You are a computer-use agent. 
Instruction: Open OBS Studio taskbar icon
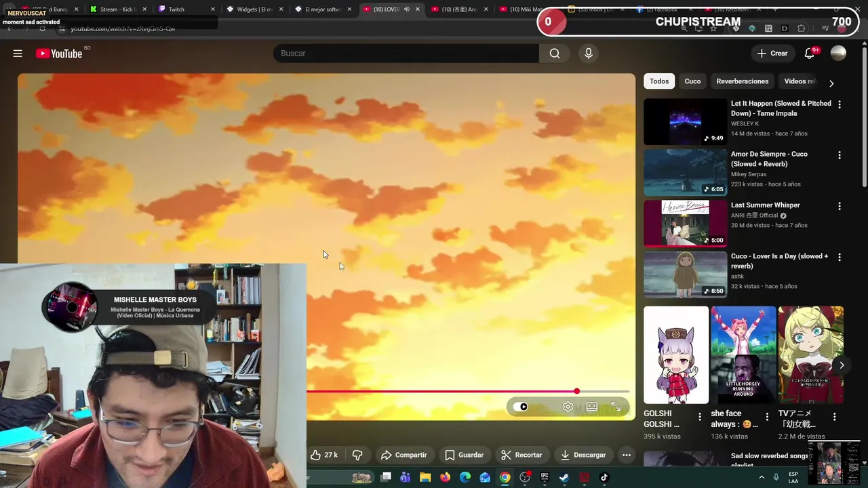click(525, 477)
